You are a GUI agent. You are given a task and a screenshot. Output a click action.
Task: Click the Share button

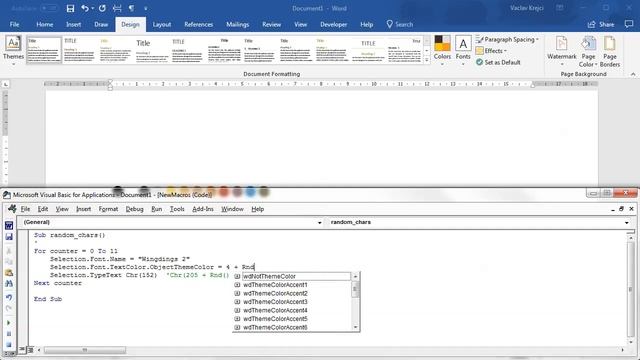[601, 24]
